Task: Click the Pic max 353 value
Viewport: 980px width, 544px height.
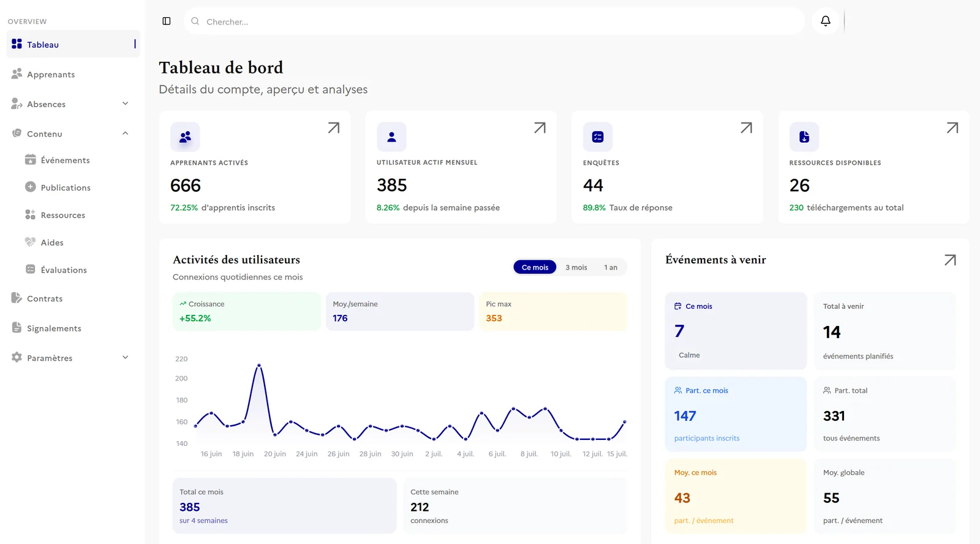Action: (494, 319)
